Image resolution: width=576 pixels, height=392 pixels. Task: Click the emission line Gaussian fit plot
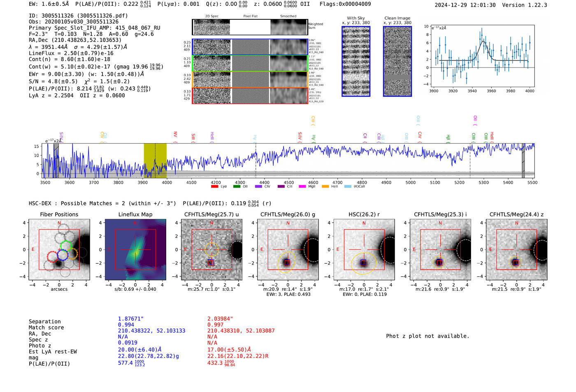(x=483, y=56)
